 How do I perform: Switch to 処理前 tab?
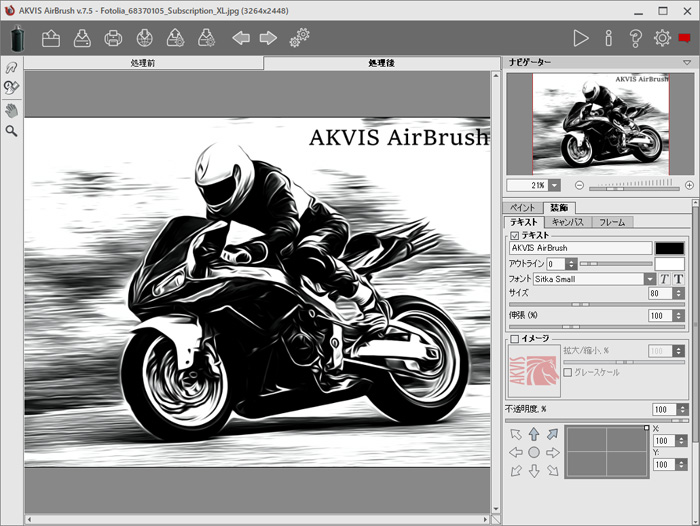[143, 63]
